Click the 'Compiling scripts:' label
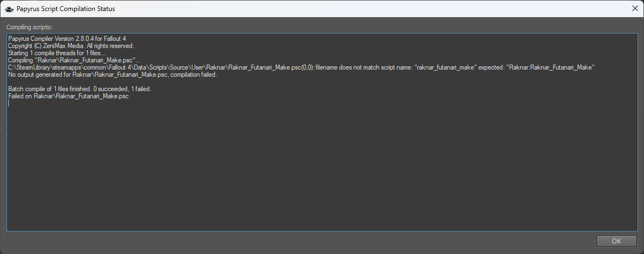 29,27
